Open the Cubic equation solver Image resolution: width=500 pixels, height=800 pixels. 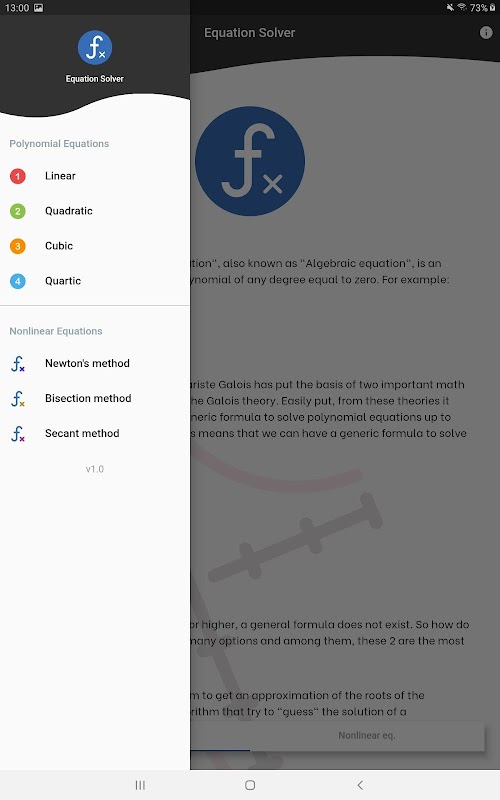(95, 246)
